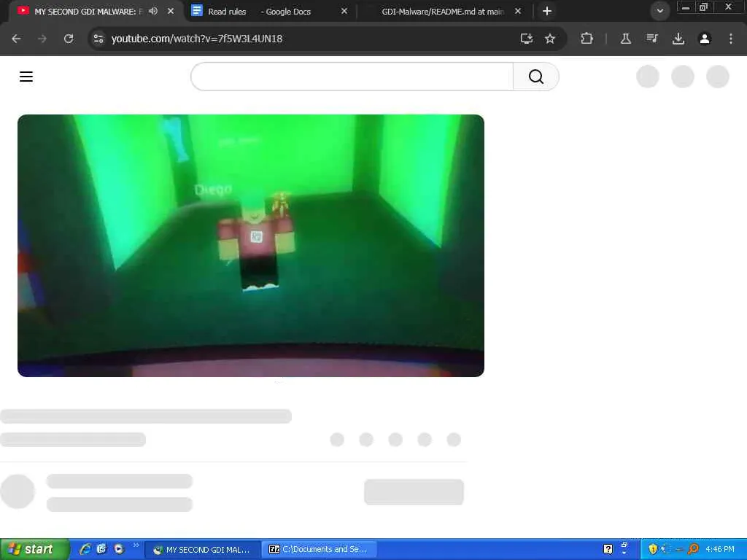Switch to GDI-Malware/README.md tab
Image resolution: width=747 pixels, height=560 pixels.
(443, 12)
